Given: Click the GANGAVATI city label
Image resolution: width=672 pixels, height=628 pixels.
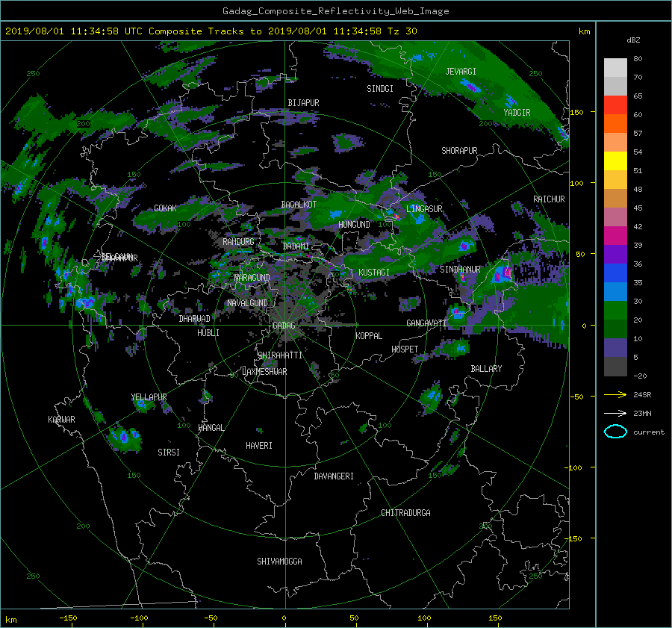Looking at the screenshot, I should (x=426, y=323).
